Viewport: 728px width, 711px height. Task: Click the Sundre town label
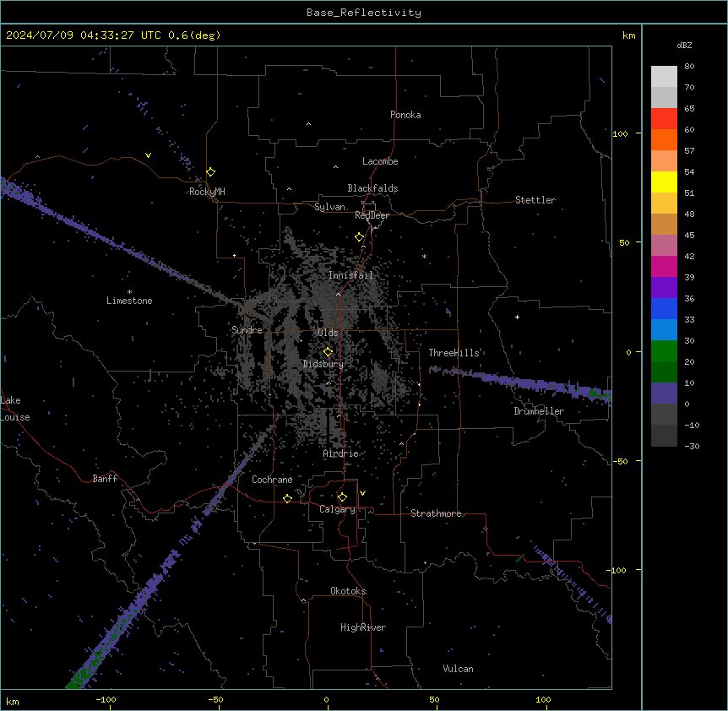(247, 330)
